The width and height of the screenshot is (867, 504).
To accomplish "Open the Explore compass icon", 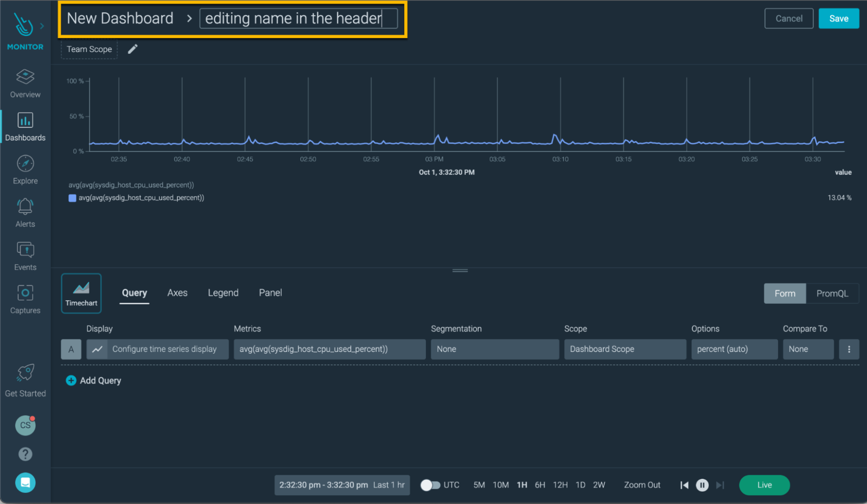I will (x=25, y=164).
